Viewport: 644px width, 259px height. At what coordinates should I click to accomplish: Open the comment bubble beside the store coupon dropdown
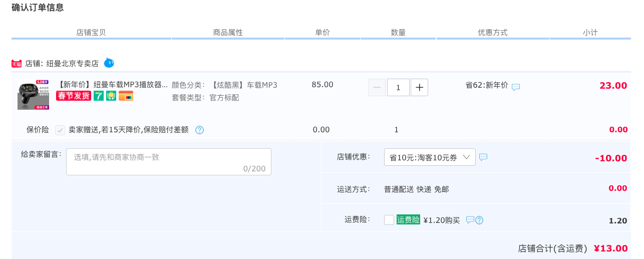pyautogui.click(x=483, y=157)
